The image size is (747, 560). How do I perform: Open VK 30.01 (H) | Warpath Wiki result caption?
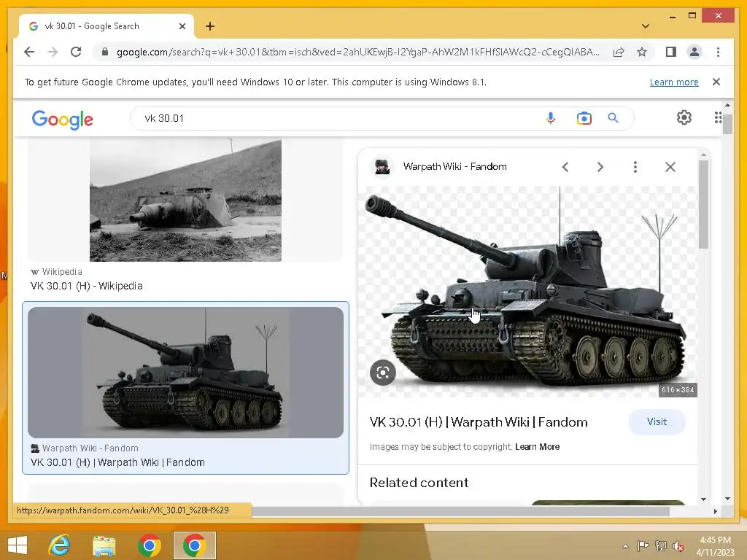click(x=117, y=462)
